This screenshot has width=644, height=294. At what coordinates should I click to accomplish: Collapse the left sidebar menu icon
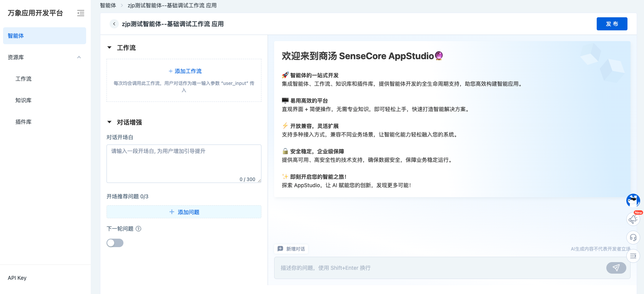(81, 13)
